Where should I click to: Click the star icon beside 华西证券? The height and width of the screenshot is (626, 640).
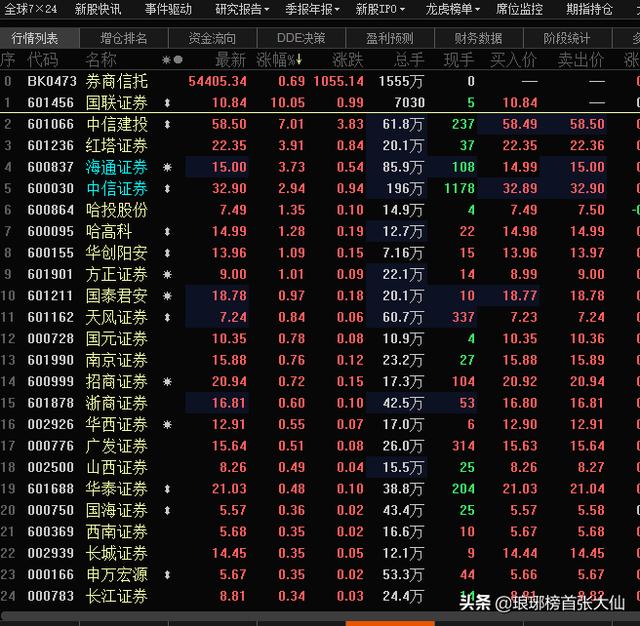pos(167,424)
